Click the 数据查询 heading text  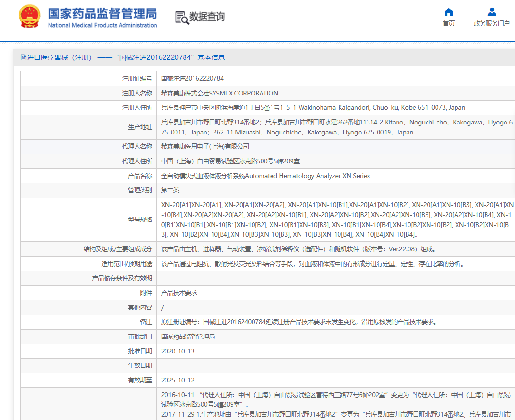coord(207,17)
